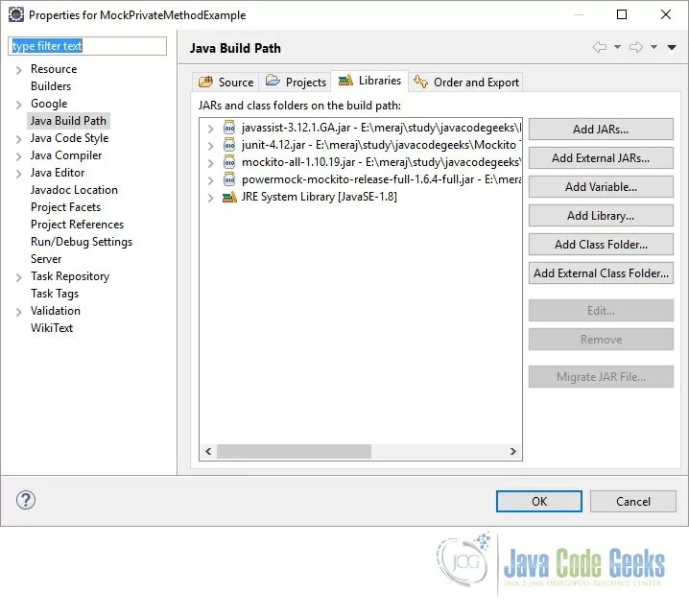Expand the Java Compiler node
The image size is (689, 616).
tap(18, 156)
